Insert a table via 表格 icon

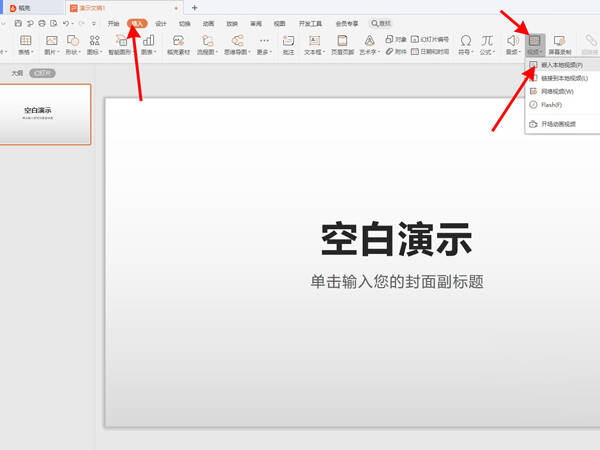tap(25, 40)
